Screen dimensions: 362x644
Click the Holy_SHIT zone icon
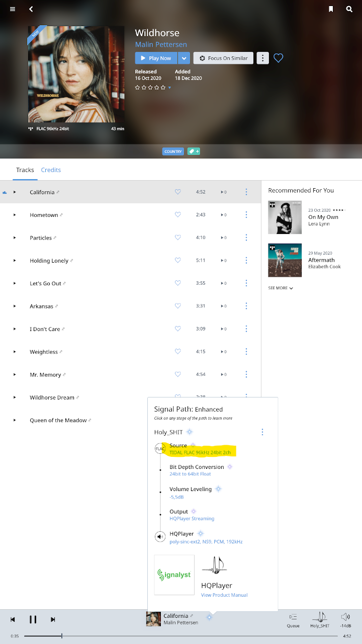[320, 619]
